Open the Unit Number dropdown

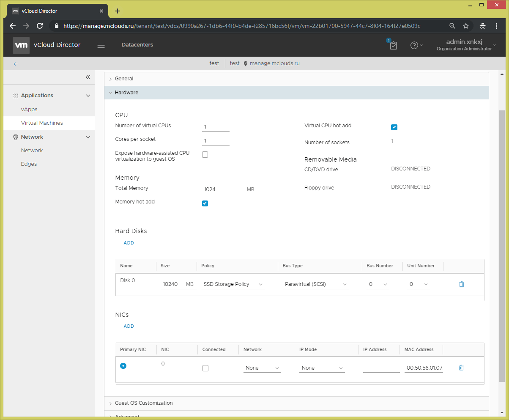tap(419, 284)
